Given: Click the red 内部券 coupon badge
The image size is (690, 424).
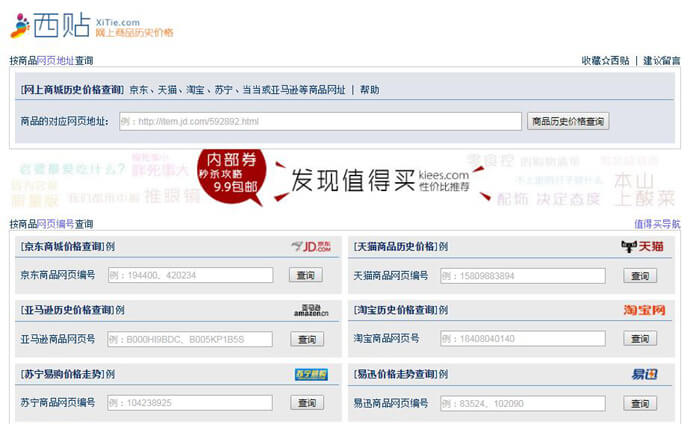Looking at the screenshot, I should click(232, 173).
